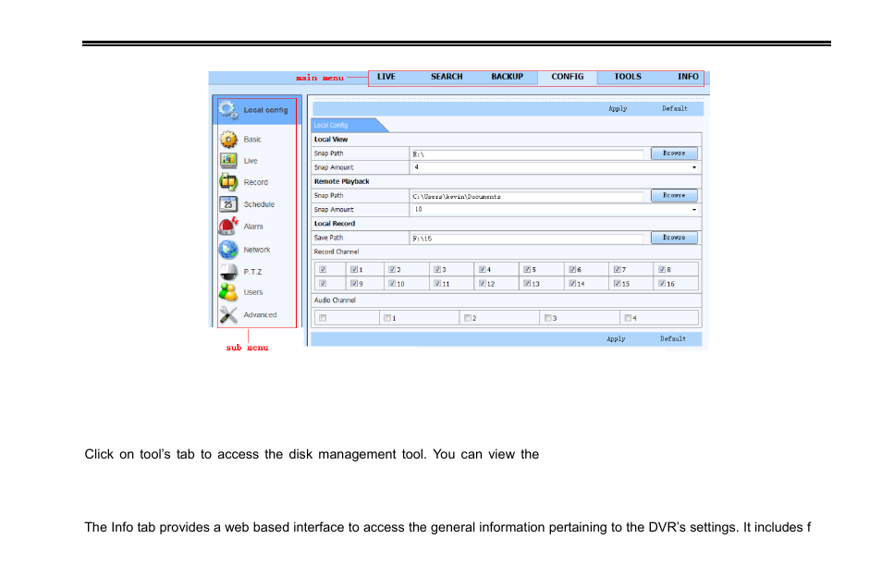Screen dimensions: 882x588
Task: Click Default in the top bar
Action: click(674, 108)
